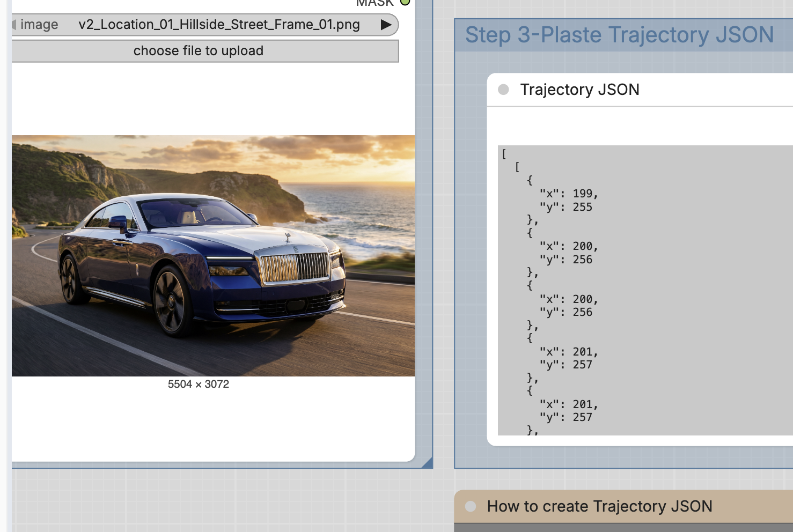
Task: Click the Step 3-Plaste Trajectory JSON group title
Action: (x=619, y=35)
